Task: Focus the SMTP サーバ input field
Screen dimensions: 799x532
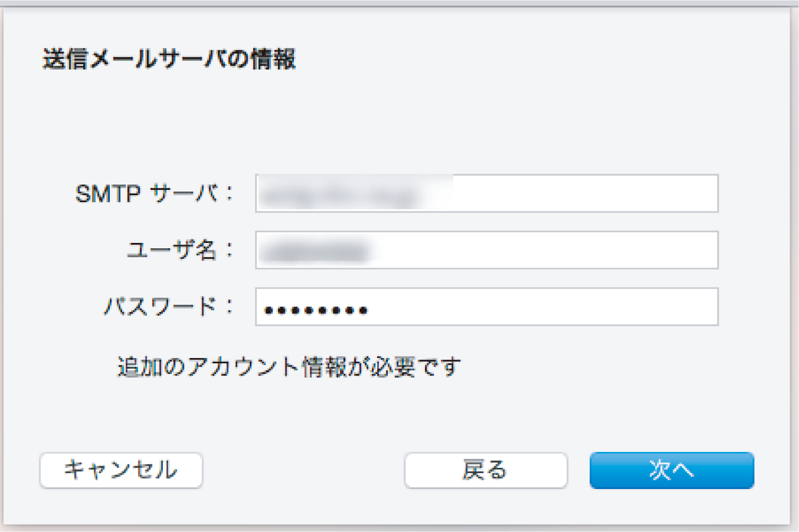Action: [x=487, y=193]
